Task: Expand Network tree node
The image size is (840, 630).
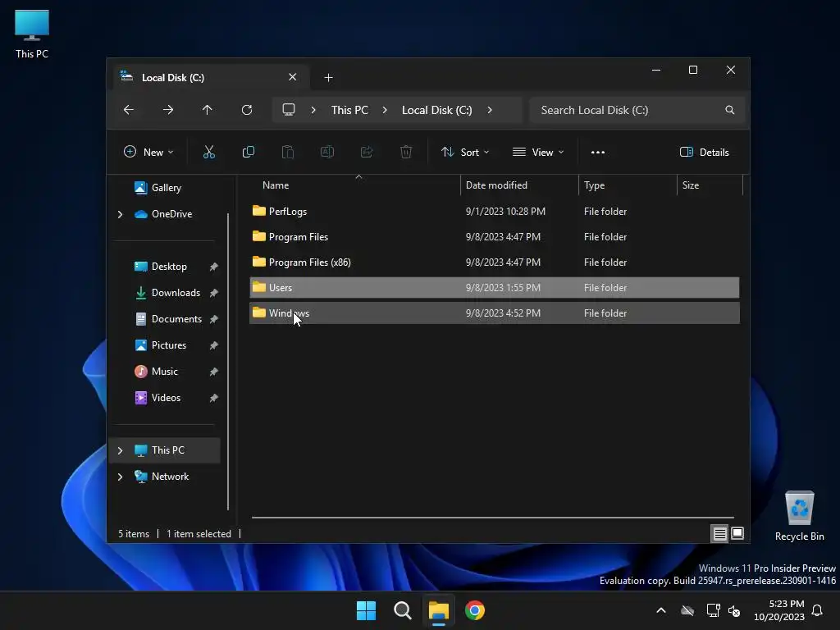Action: tap(120, 477)
